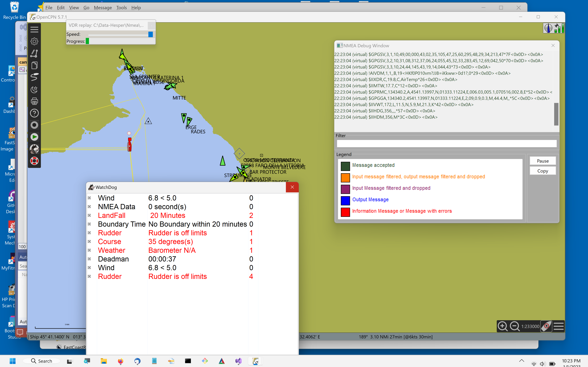Toggle the Boundary Time alarm checkbox
The image size is (588, 367).
click(x=90, y=224)
